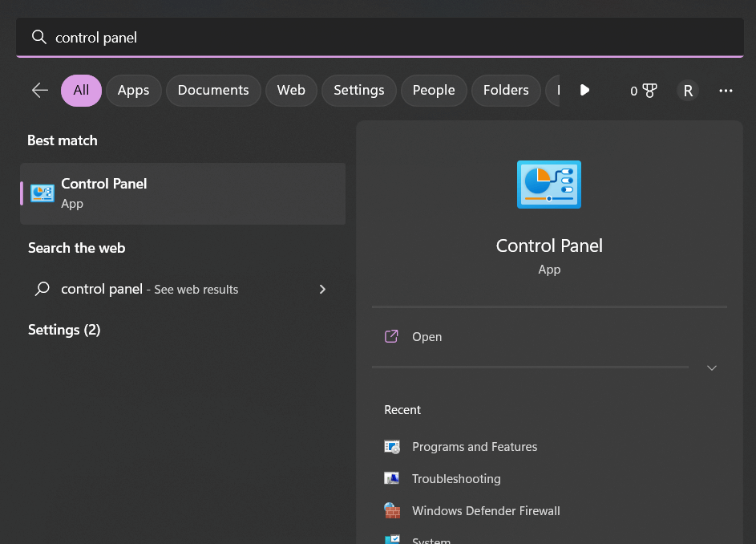Click the 0 rewards points count
Image resolution: width=756 pixels, height=544 pixels.
coord(633,91)
